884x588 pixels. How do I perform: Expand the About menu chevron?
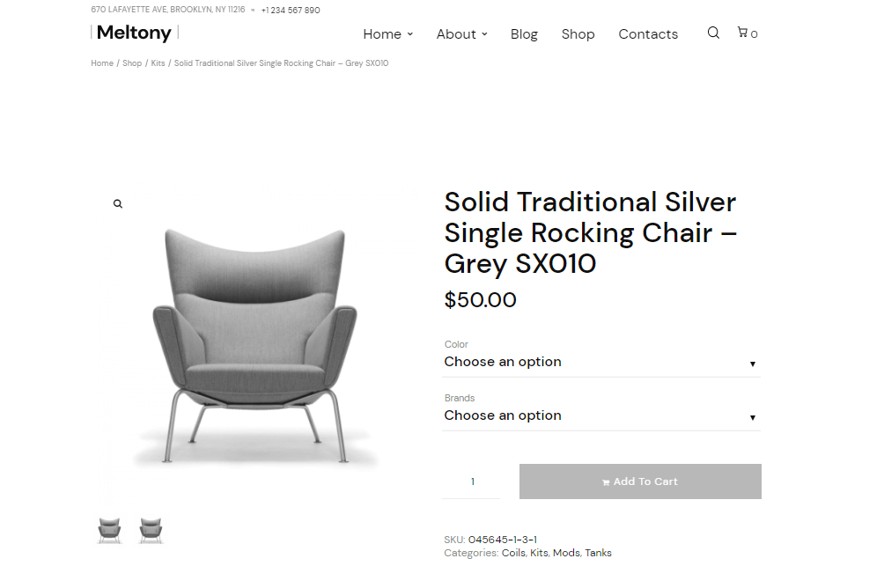pyautogui.click(x=484, y=34)
